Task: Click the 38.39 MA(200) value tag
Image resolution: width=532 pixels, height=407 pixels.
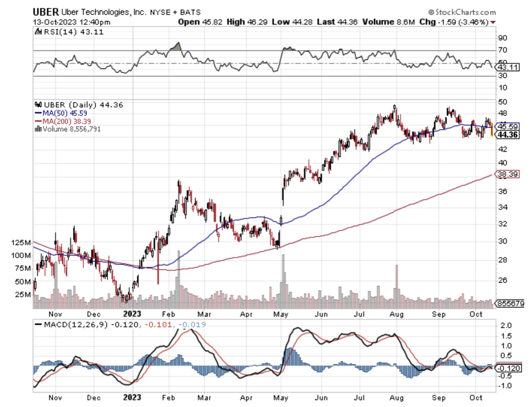Action: click(x=507, y=174)
